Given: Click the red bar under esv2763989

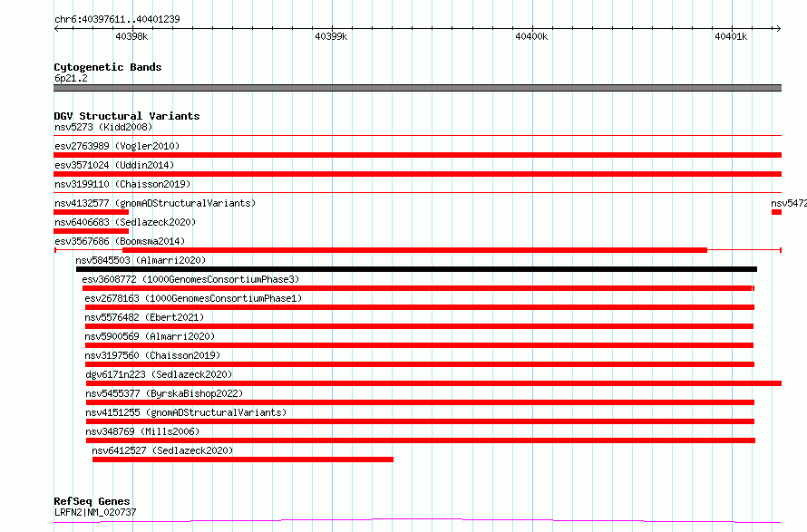Looking at the screenshot, I should [x=417, y=155].
